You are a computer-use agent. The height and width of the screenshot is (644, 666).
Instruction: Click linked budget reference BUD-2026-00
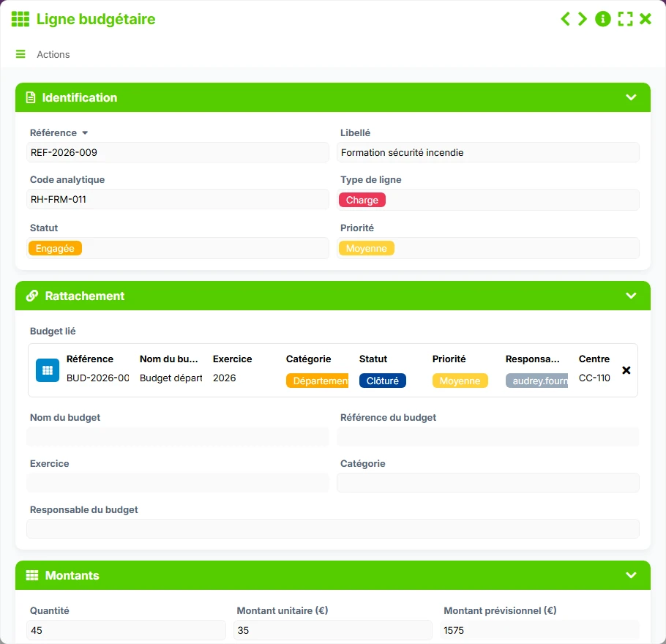[97, 378]
